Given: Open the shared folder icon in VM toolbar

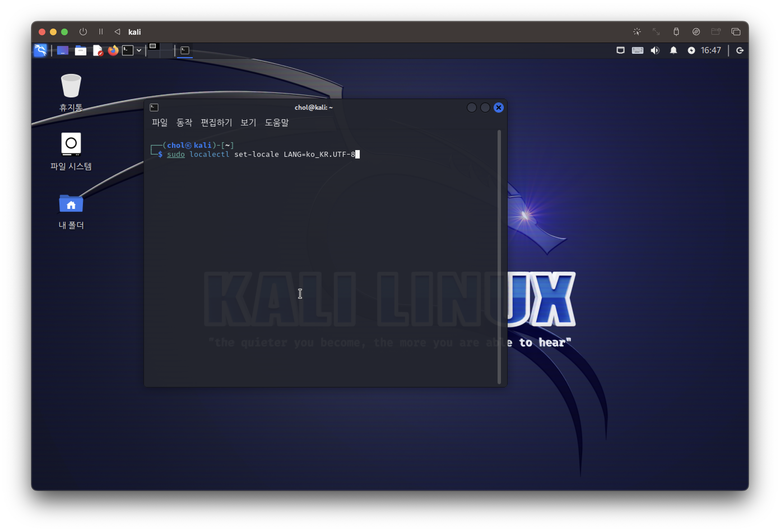Looking at the screenshot, I should pos(716,32).
